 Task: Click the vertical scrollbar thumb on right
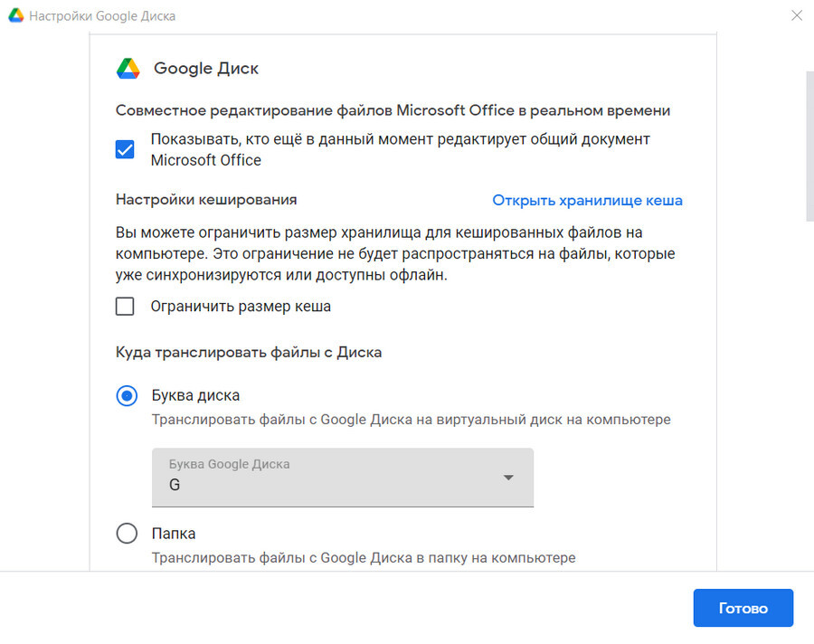(809, 147)
